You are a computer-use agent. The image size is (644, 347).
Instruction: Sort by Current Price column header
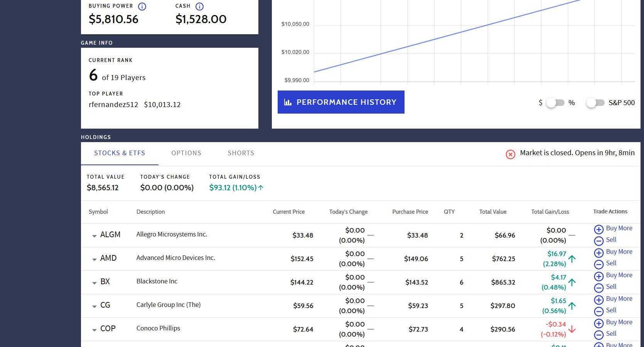coord(289,212)
